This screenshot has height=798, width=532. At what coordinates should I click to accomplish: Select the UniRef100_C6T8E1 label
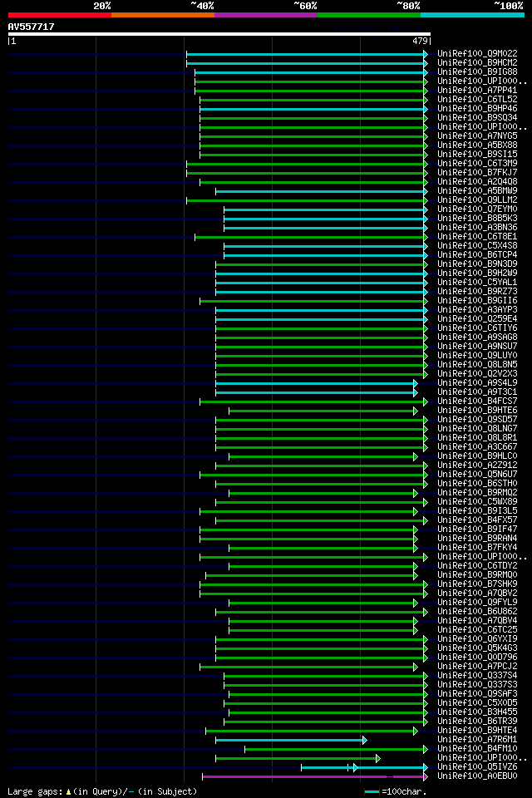[477, 237]
